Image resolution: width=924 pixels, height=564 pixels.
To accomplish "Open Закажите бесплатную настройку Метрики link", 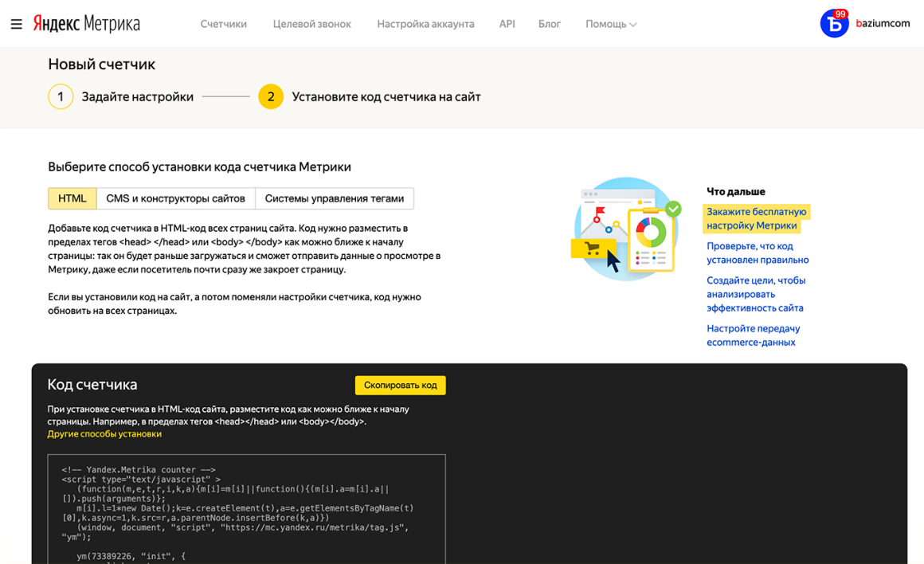I will click(x=757, y=218).
